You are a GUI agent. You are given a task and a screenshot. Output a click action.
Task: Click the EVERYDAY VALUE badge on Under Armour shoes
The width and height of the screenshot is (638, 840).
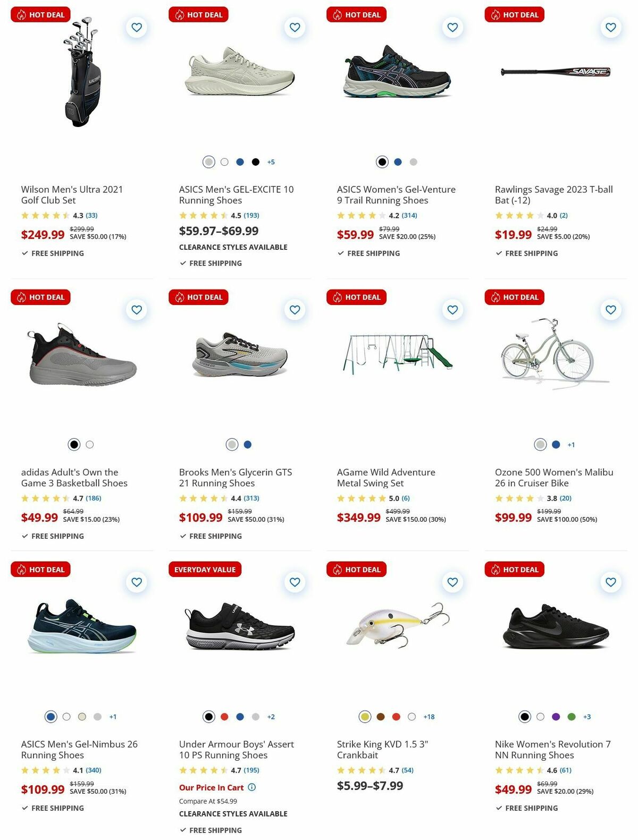[204, 569]
